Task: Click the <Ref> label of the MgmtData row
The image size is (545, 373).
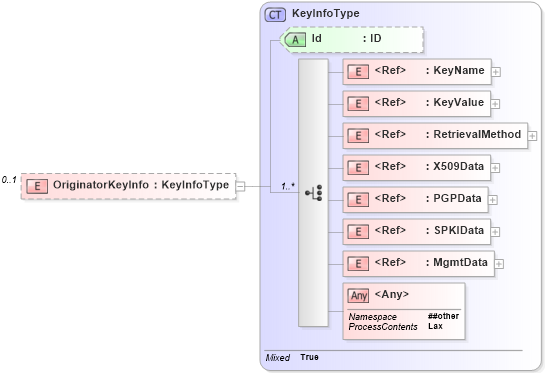Action: tap(390, 262)
